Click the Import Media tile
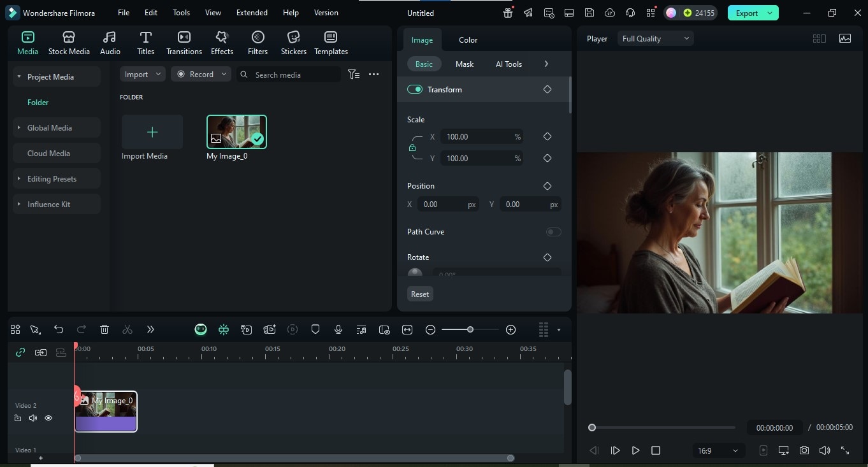This screenshot has width=868, height=467. [x=152, y=132]
